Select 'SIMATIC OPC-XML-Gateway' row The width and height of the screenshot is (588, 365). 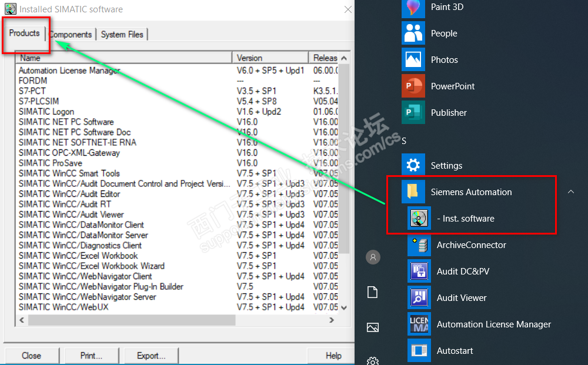point(178,153)
